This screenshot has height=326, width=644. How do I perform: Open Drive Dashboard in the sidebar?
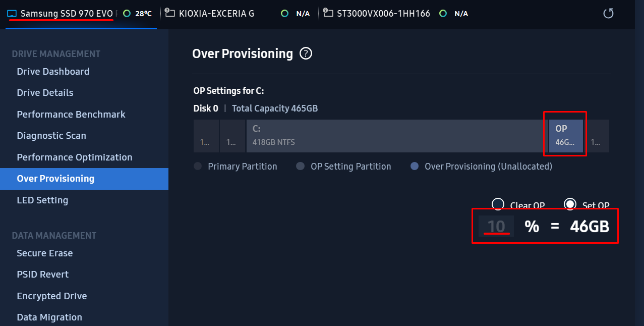53,72
